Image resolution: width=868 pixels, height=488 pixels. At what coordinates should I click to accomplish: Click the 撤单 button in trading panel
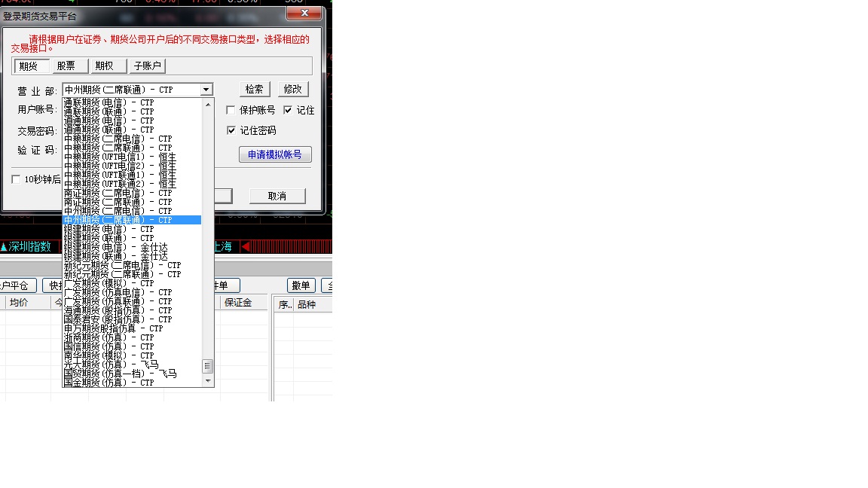pyautogui.click(x=301, y=285)
